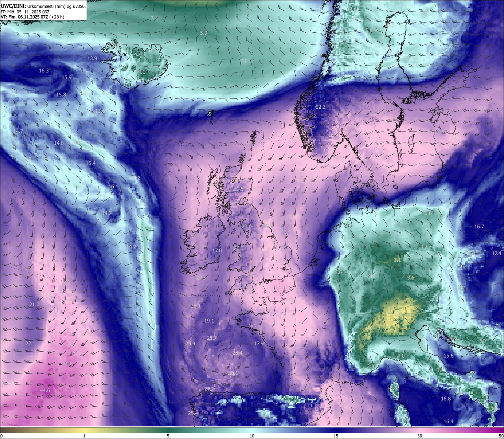Click the 15.4 value label
504x439 pixels.
tap(91, 163)
